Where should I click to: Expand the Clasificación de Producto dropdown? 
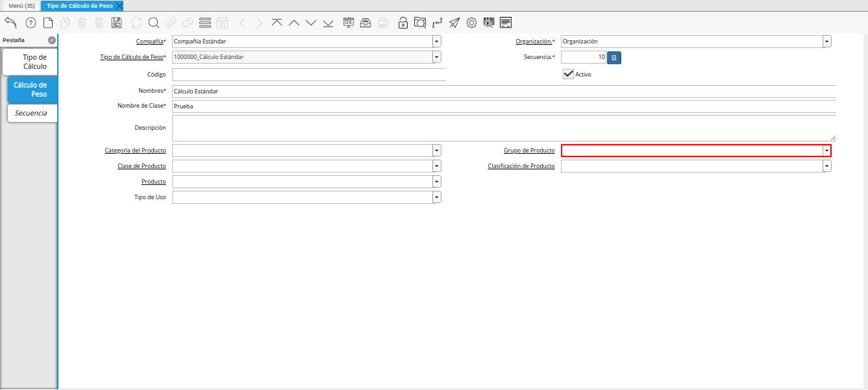(x=827, y=166)
